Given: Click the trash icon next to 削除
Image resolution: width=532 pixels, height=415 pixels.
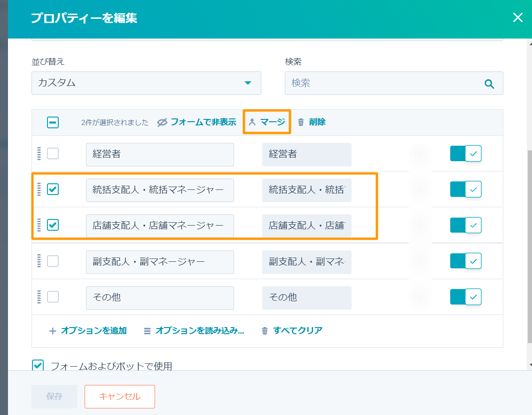Looking at the screenshot, I should pyautogui.click(x=301, y=122).
